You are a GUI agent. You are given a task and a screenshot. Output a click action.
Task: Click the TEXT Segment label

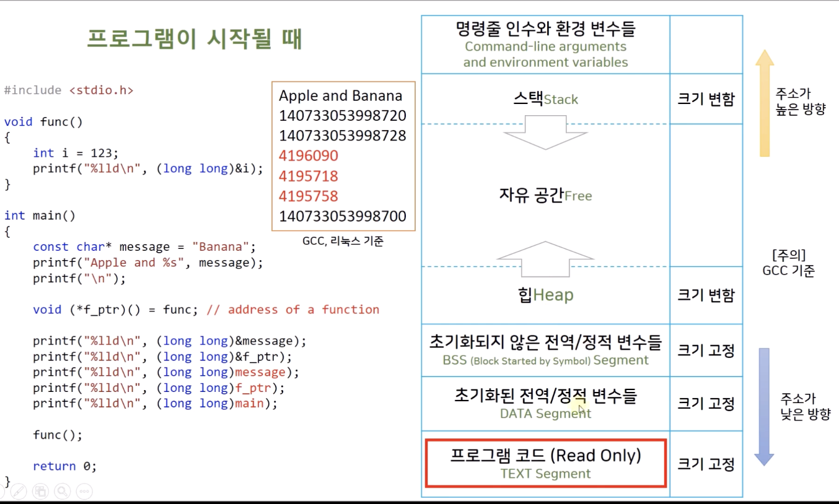545,474
